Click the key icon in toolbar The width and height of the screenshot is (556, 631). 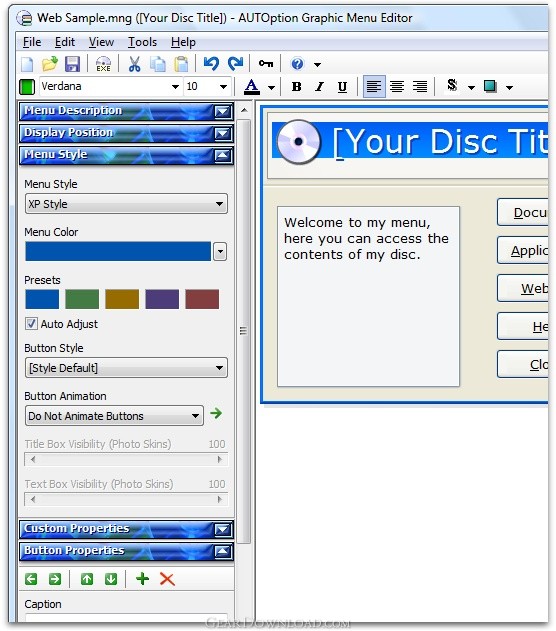266,64
